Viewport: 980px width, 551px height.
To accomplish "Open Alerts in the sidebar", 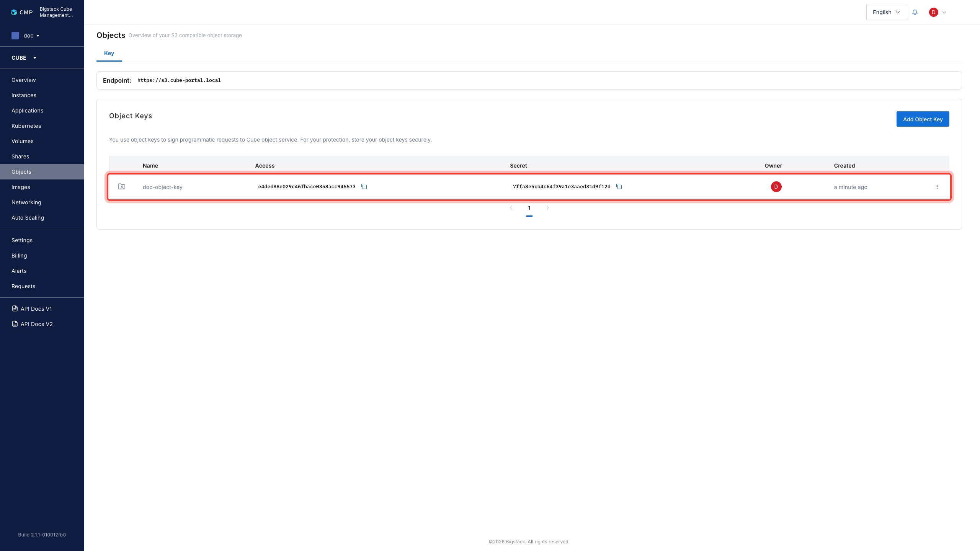I will point(42,271).
